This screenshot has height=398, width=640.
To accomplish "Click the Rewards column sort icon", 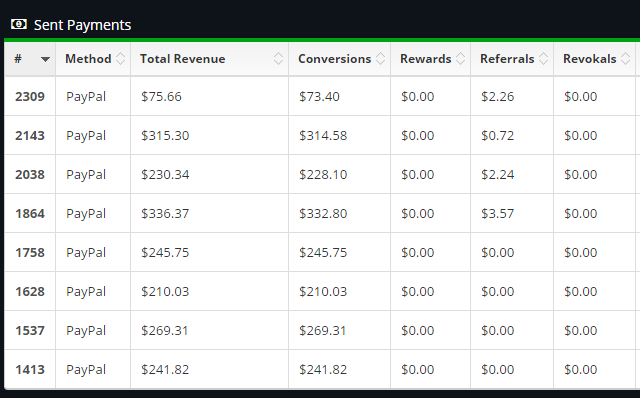I will [x=460, y=59].
